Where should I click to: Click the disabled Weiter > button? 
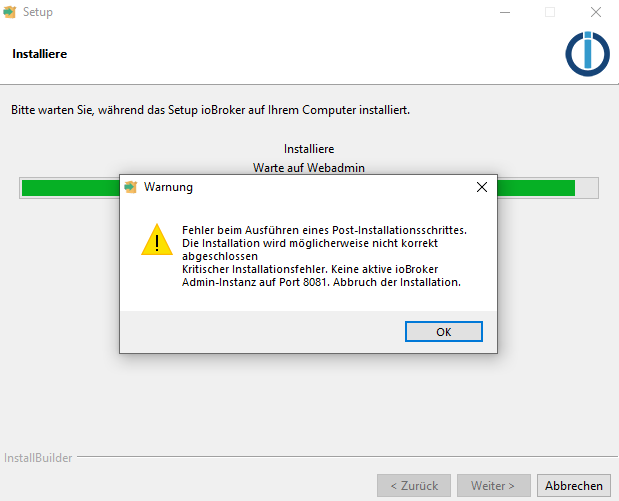pos(493,486)
